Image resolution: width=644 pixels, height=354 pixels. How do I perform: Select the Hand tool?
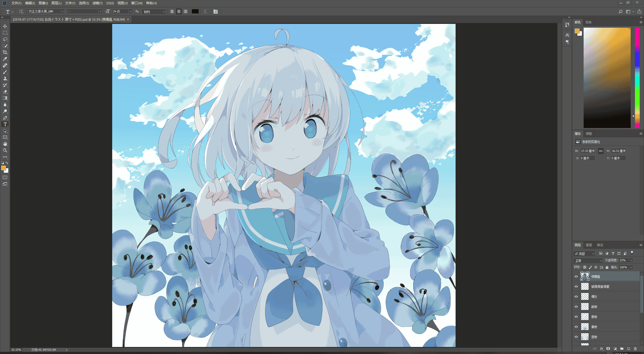click(5, 144)
